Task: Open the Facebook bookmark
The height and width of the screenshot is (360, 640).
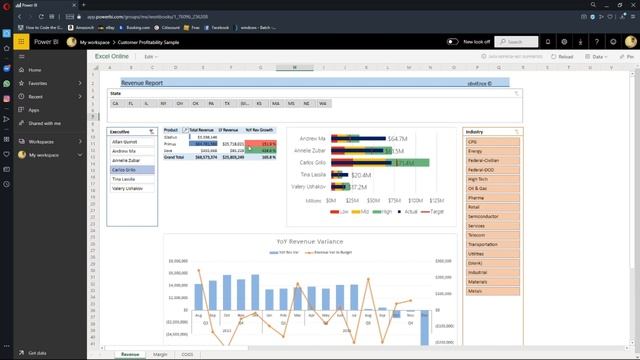Action: (216, 28)
